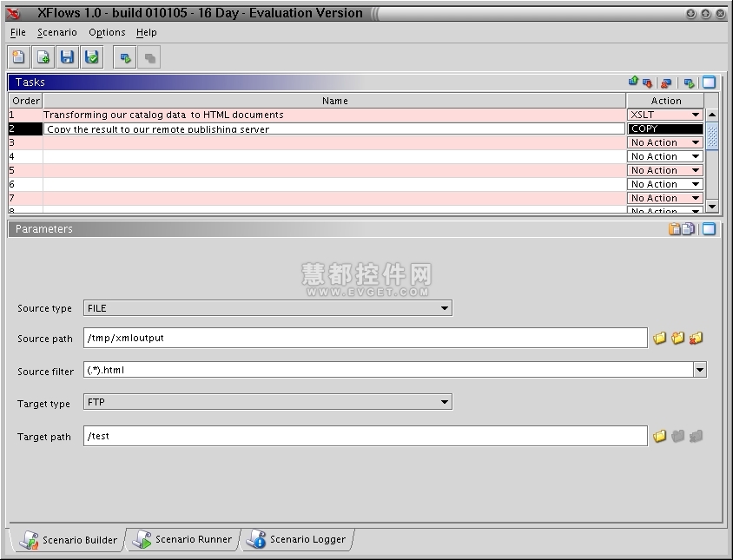This screenshot has width=733, height=560.
Task: Select task order cell number 7
Action: click(26, 198)
